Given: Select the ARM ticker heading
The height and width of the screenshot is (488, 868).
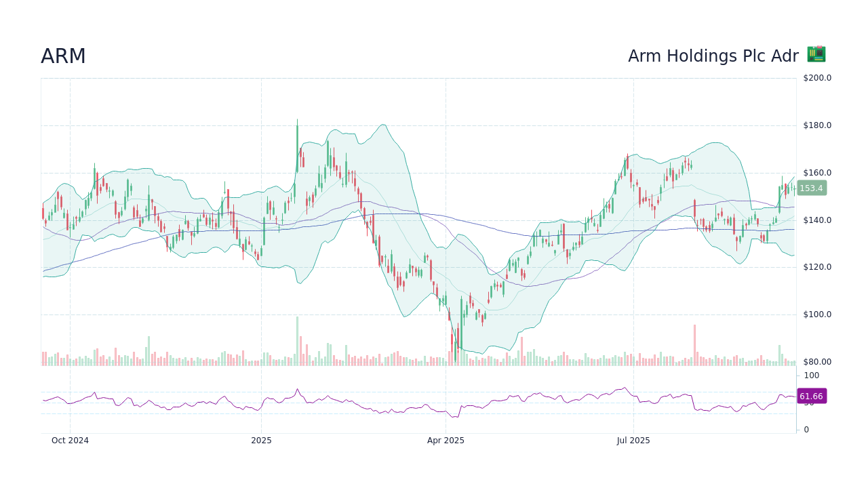Looking at the screenshot, I should (x=63, y=56).
